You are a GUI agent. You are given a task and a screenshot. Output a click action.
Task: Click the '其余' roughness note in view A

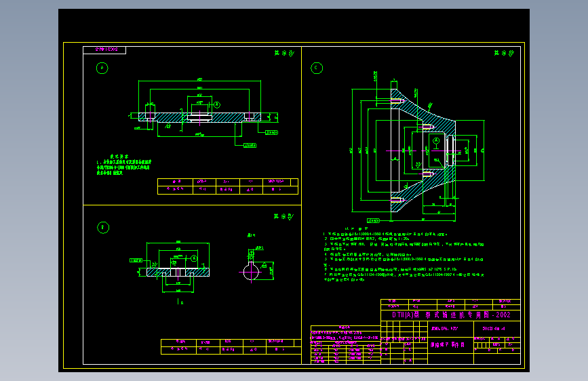[284, 54]
